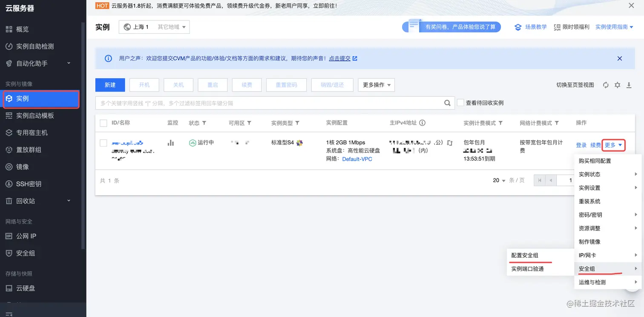
Task: Open the 上海 1 region dropdown
Action: click(x=154, y=27)
